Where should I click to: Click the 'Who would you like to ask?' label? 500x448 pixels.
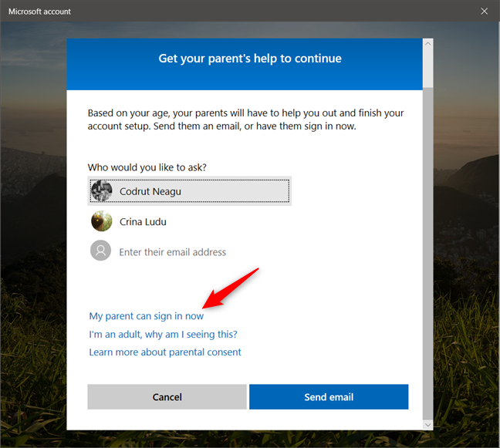(147, 167)
